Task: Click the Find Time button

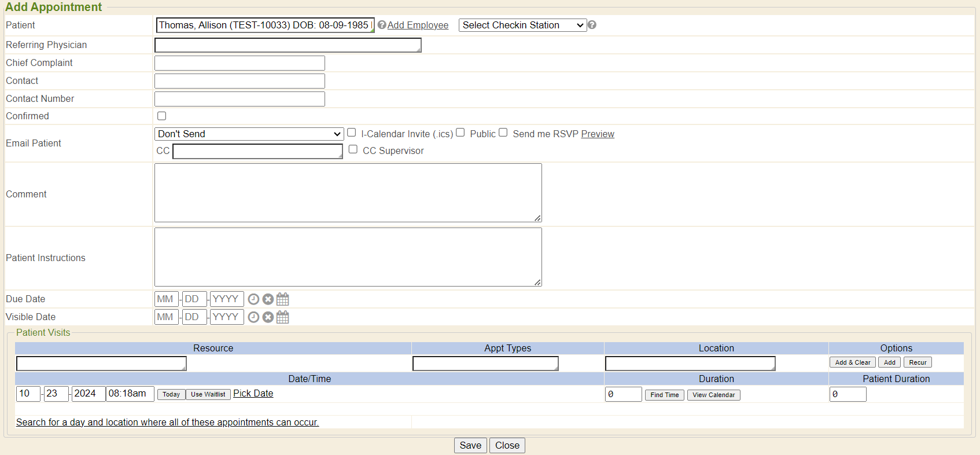Action: tap(664, 395)
